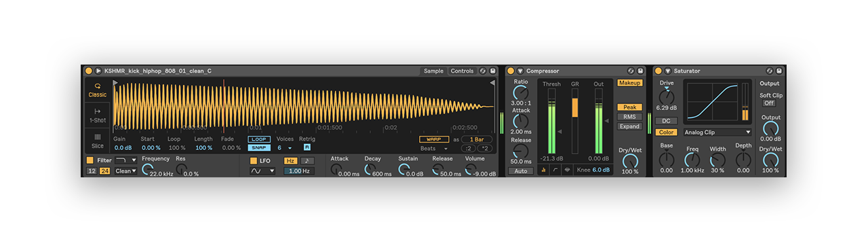
Task: Toggle Auto release in Compressor
Action: (x=521, y=171)
